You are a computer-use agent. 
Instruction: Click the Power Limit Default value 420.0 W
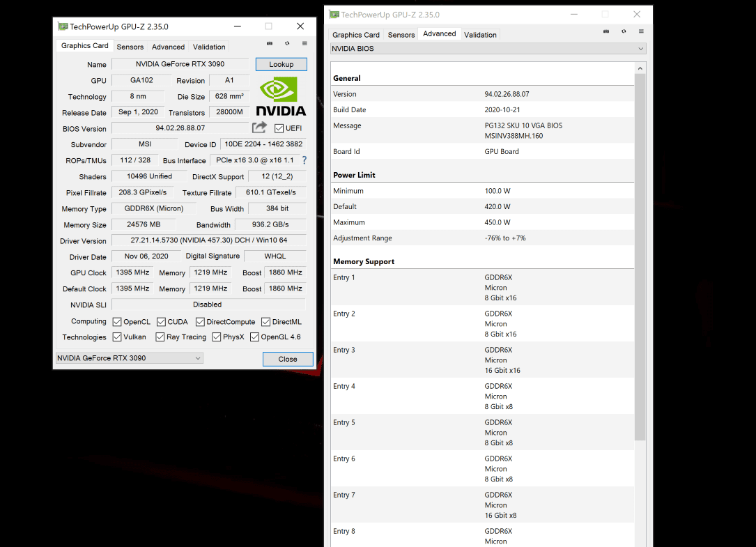pyautogui.click(x=497, y=206)
